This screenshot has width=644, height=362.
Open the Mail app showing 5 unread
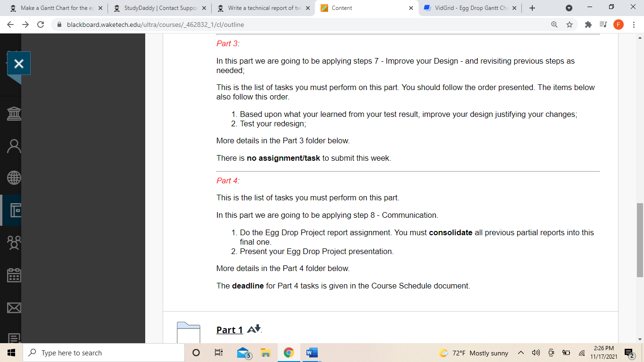242,352
